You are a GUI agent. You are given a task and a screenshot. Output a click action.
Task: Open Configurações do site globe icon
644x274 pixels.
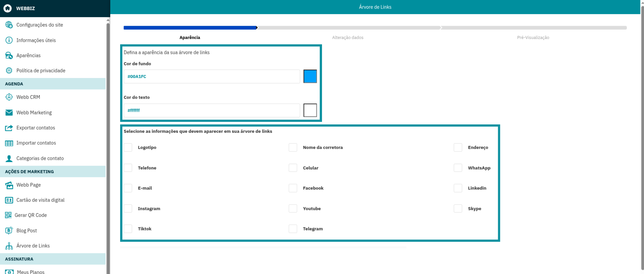pyautogui.click(x=9, y=25)
